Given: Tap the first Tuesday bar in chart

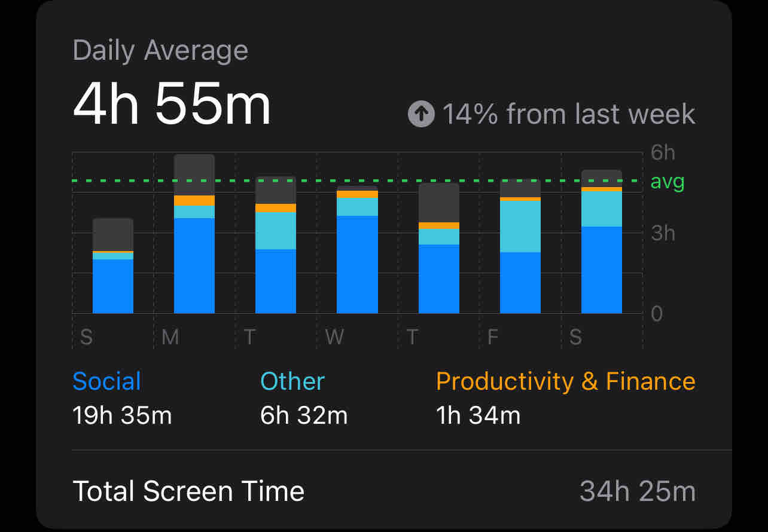Looking at the screenshot, I should (276, 245).
